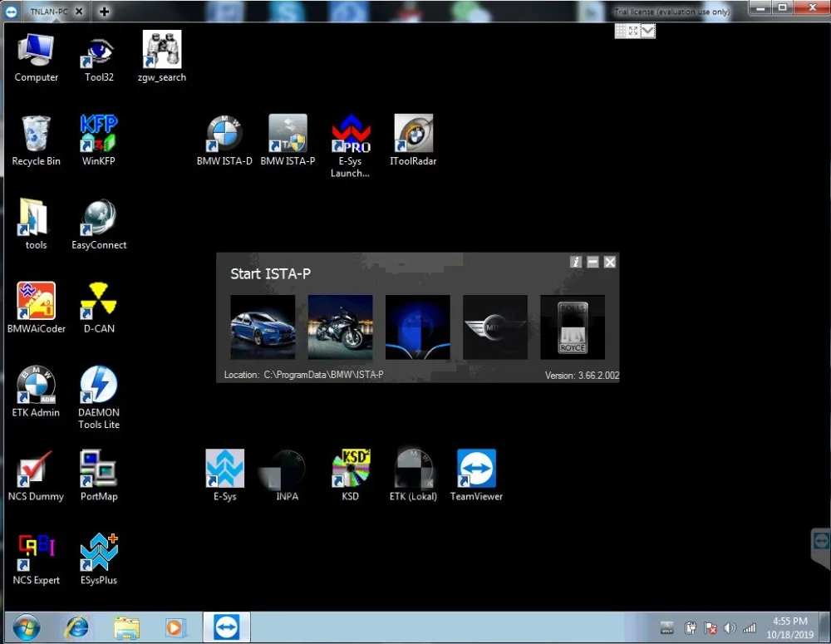The image size is (831, 644).
Task: Select the Rolls-Royce brand thumbnail
Action: [573, 327]
